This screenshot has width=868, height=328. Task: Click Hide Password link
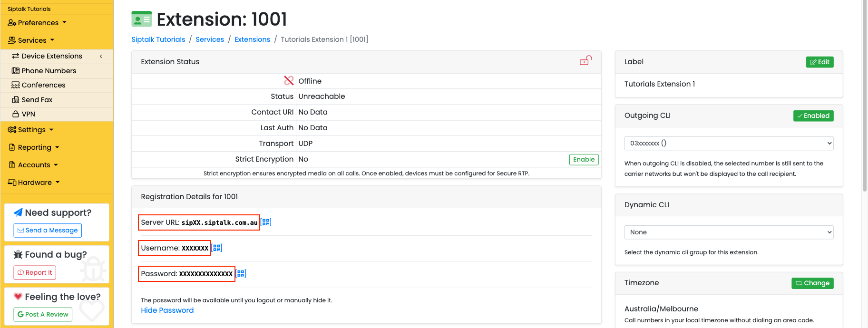click(167, 310)
